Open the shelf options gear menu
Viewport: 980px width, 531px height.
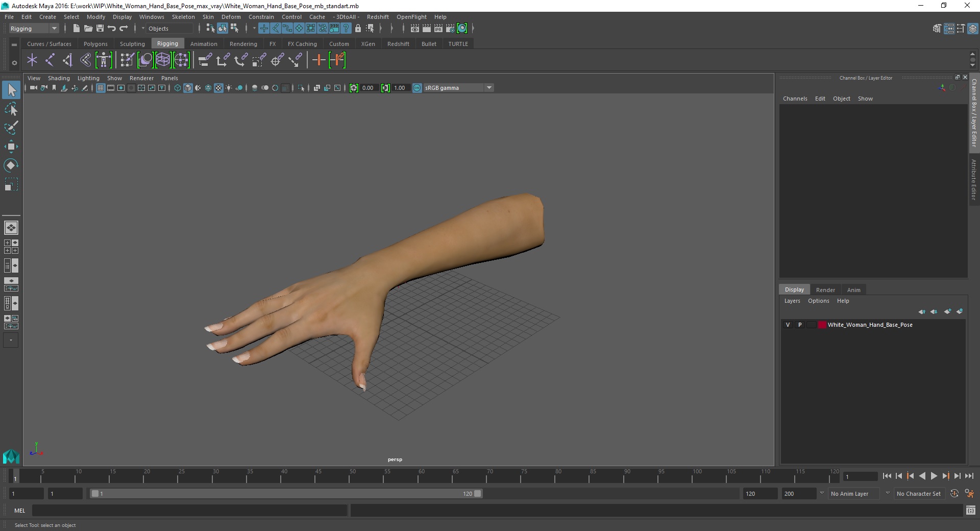click(14, 63)
